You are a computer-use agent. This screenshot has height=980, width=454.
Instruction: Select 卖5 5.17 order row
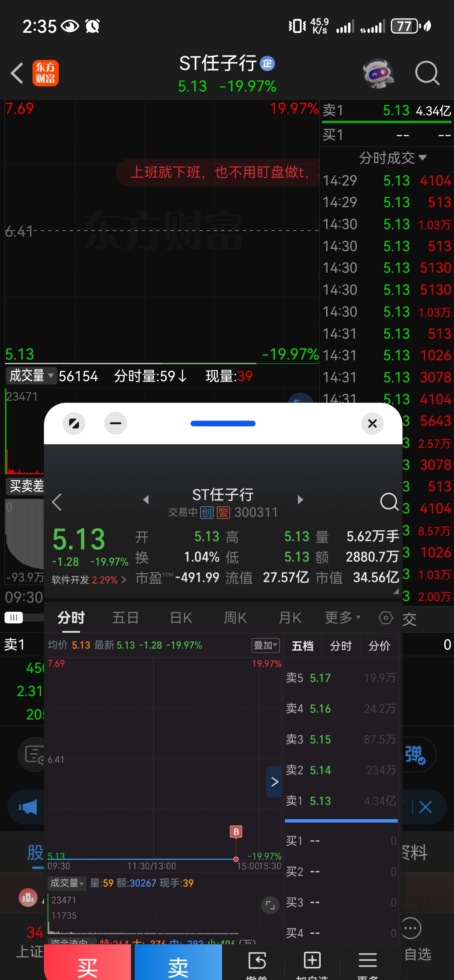point(341,678)
